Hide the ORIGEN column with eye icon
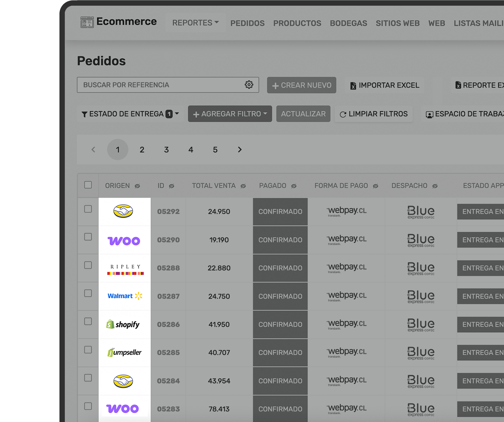This screenshot has height=422, width=504. coord(137,186)
